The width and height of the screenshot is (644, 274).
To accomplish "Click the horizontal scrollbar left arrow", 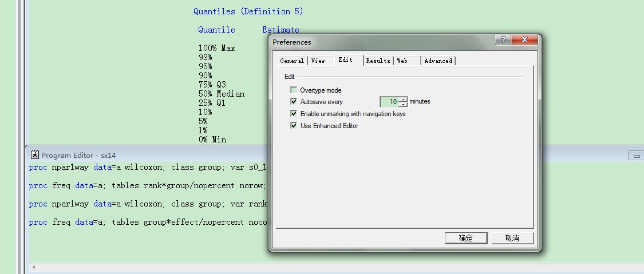I will tap(33, 267).
